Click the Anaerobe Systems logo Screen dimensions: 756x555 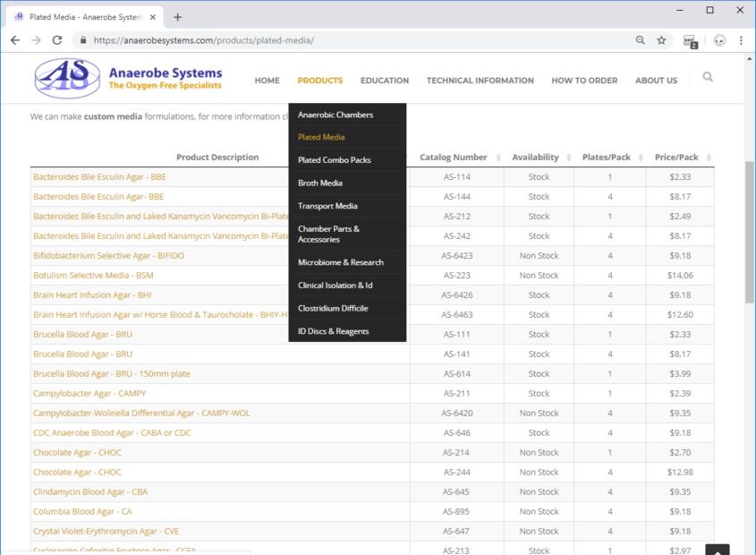pos(128,79)
